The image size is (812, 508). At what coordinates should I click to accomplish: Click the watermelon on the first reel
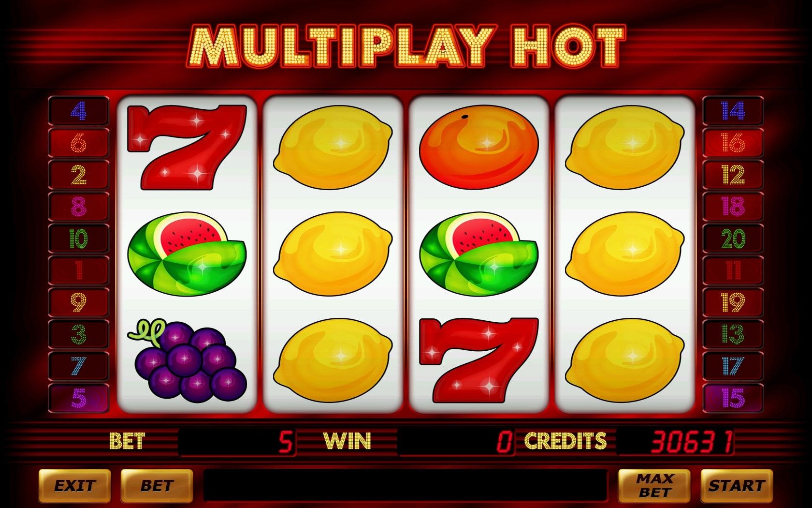click(x=187, y=254)
